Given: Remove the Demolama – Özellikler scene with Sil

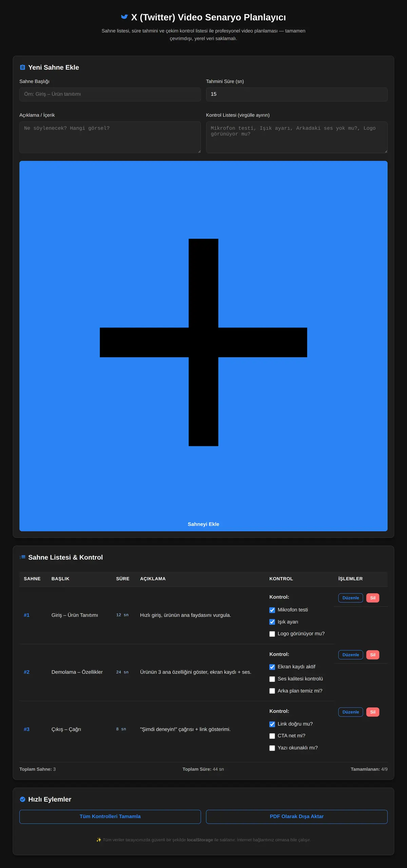Looking at the screenshot, I should tap(373, 655).
